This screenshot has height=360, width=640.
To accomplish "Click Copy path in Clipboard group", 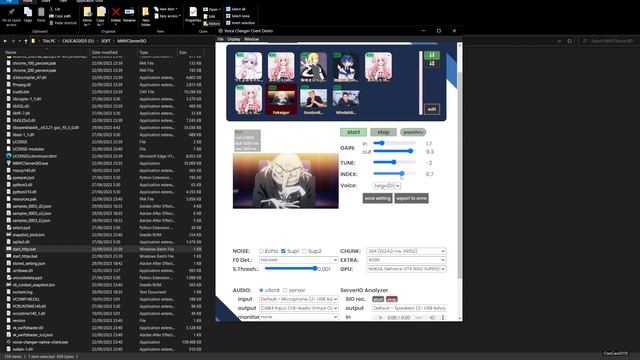I will pos(60,16).
